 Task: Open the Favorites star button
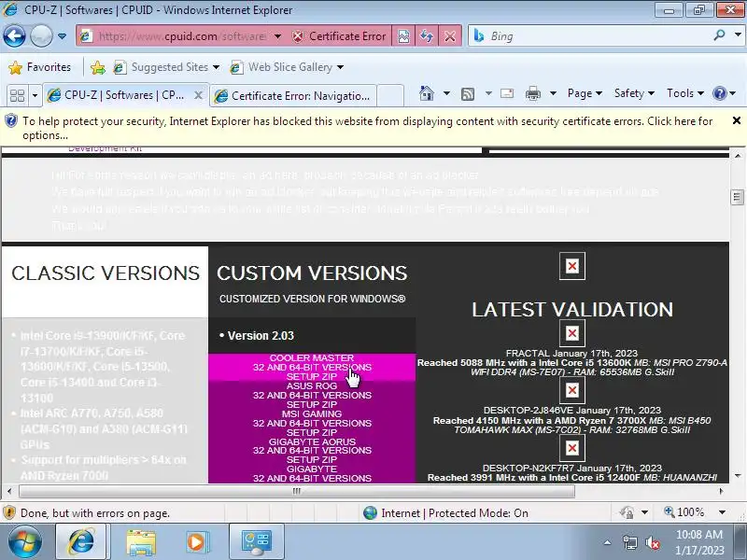[x=39, y=67]
